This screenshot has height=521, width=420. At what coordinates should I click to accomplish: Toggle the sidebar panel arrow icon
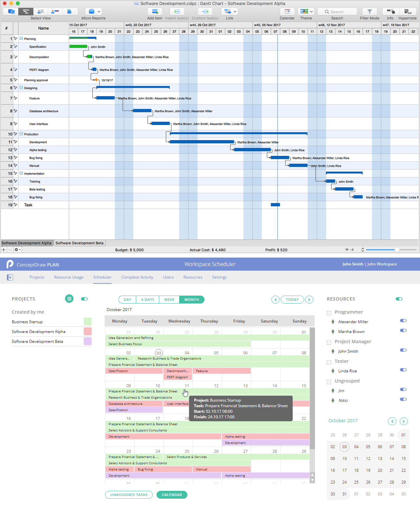[10, 277]
